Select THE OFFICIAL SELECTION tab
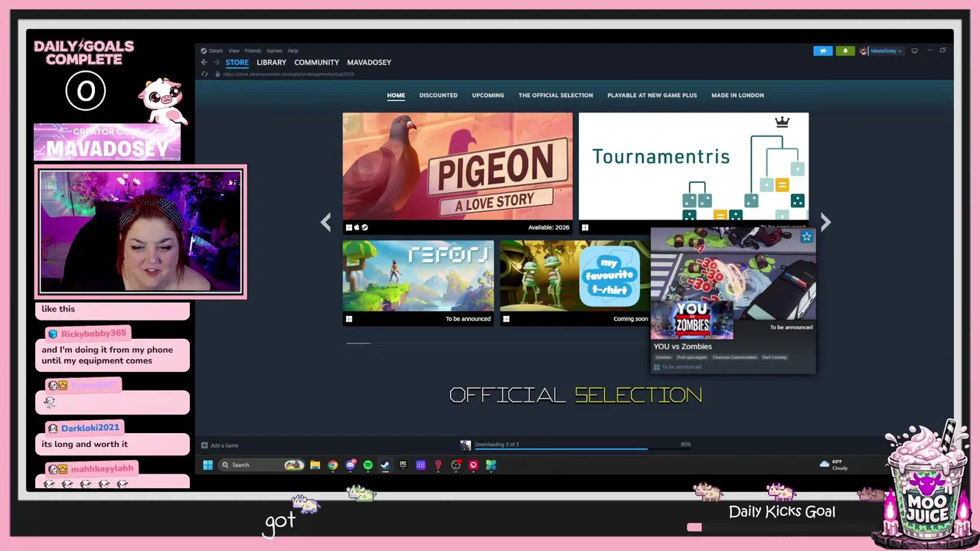This screenshot has height=551, width=980. coord(556,95)
